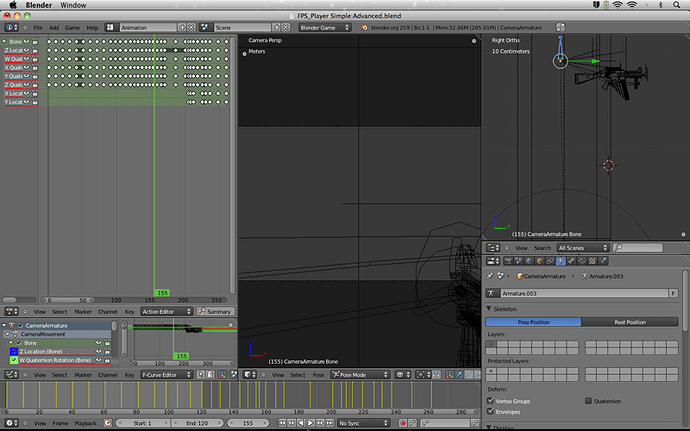Browse armature data icon beside Armature.003 field

pyautogui.click(x=492, y=293)
